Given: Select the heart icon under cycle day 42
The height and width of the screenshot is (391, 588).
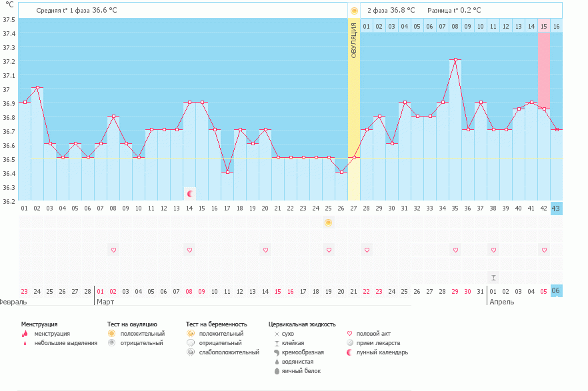Looking at the screenshot, I should pos(544,250).
